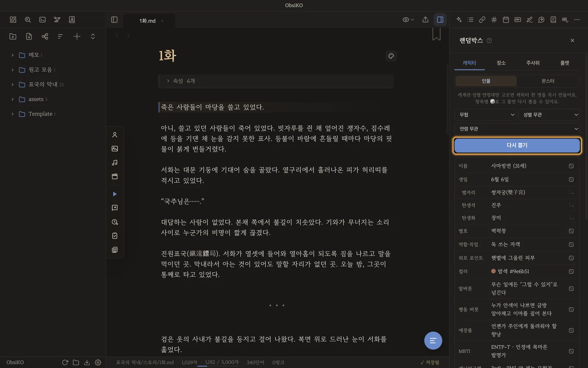Open the palette theme icon near title
The width and height of the screenshot is (588, 368).
(x=391, y=56)
